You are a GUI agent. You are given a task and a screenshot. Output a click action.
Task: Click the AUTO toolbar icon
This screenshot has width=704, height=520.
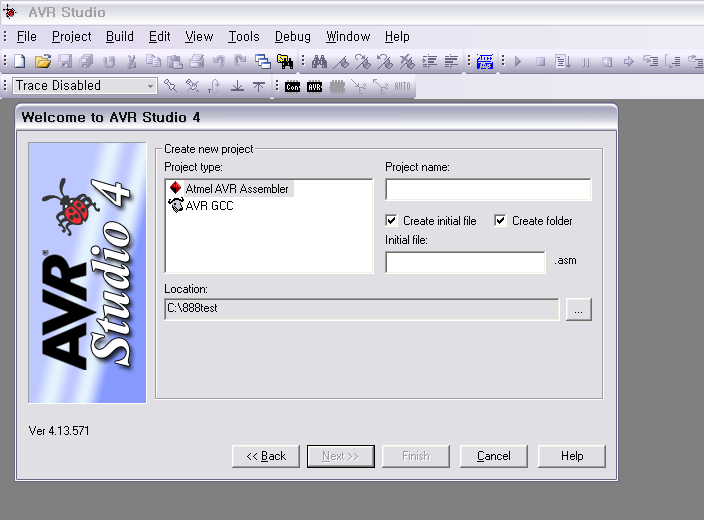pyautogui.click(x=402, y=86)
